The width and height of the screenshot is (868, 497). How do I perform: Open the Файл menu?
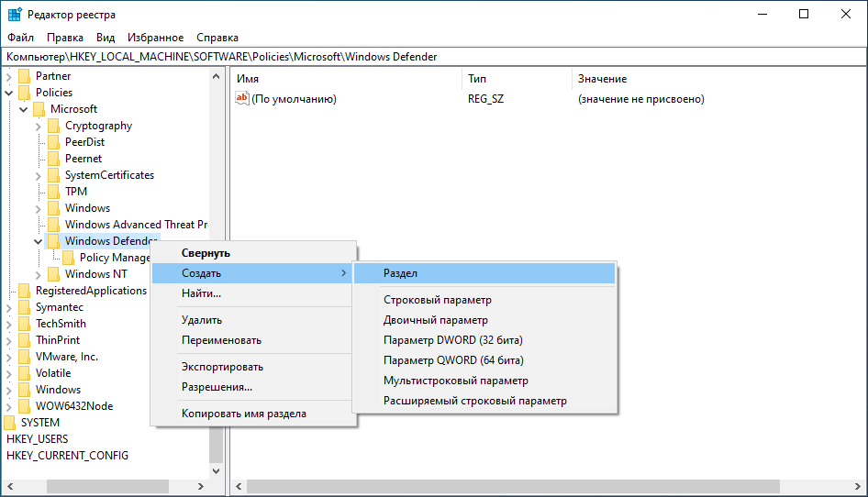[20, 37]
